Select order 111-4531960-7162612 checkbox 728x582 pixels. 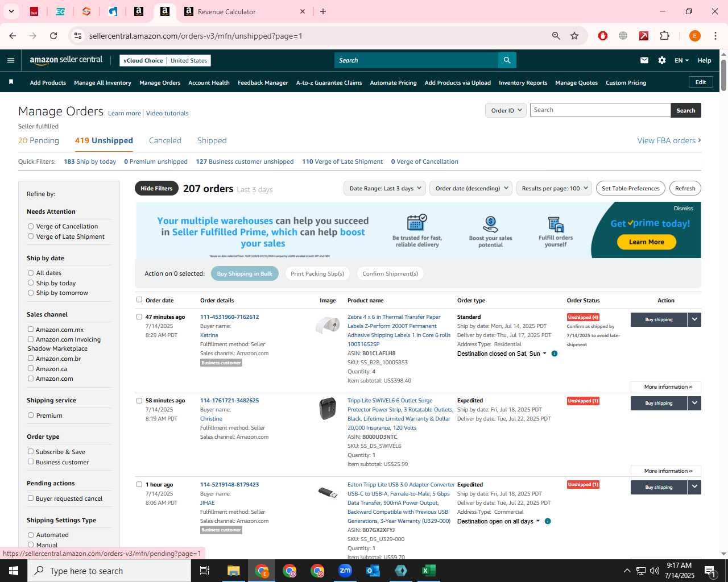tap(139, 317)
